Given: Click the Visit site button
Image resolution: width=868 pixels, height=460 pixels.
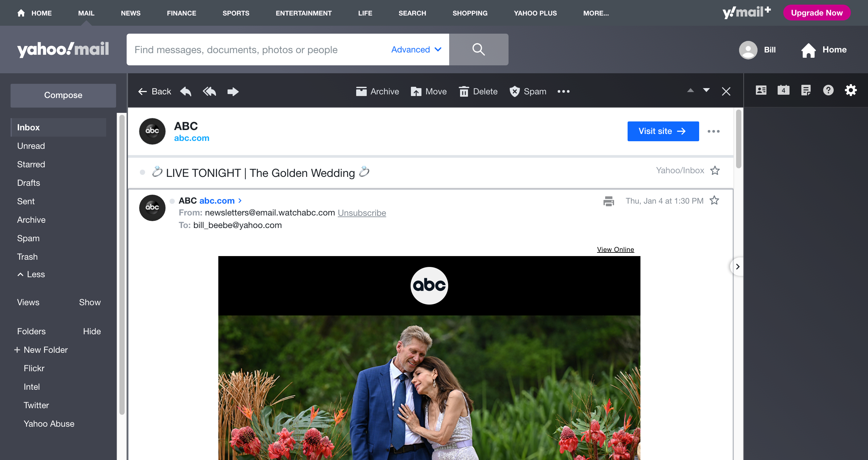Looking at the screenshot, I should [663, 131].
